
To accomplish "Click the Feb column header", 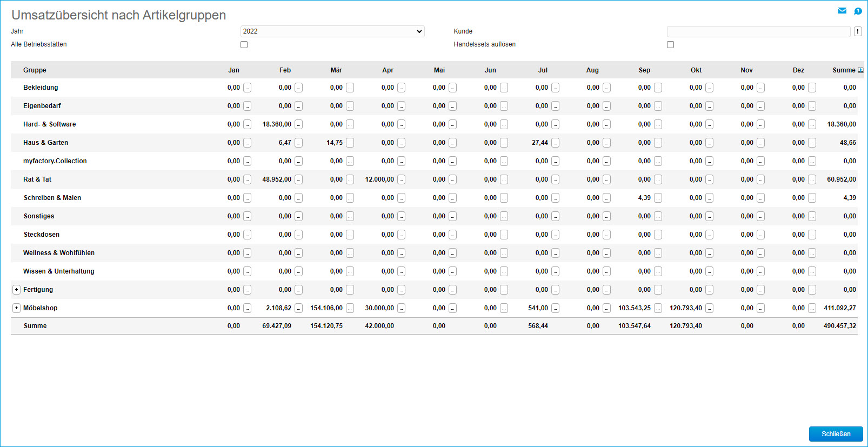I will [285, 70].
